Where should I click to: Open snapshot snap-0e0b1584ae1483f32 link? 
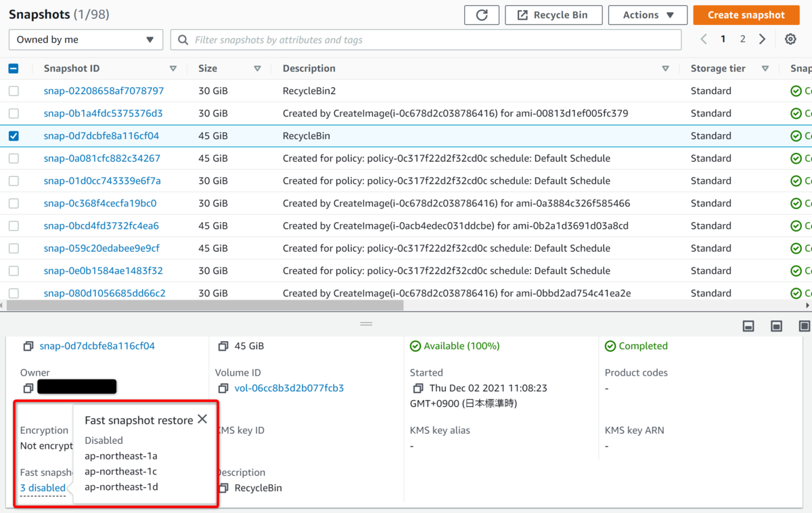[x=104, y=271]
